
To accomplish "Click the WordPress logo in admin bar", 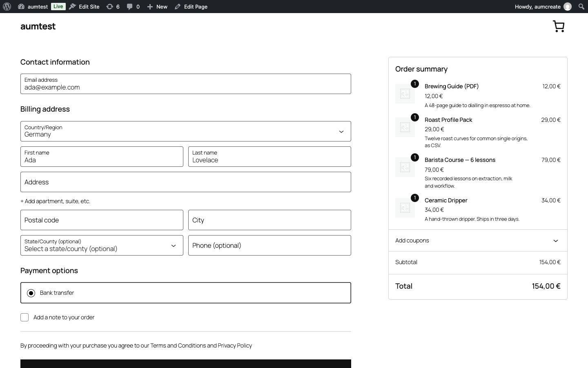I will point(7,7).
